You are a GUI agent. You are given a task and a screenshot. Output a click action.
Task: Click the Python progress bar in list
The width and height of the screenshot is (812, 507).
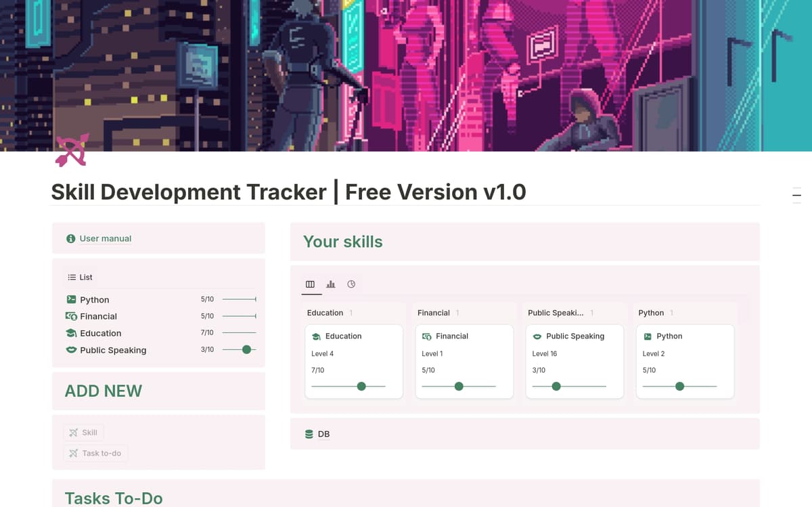click(x=240, y=299)
